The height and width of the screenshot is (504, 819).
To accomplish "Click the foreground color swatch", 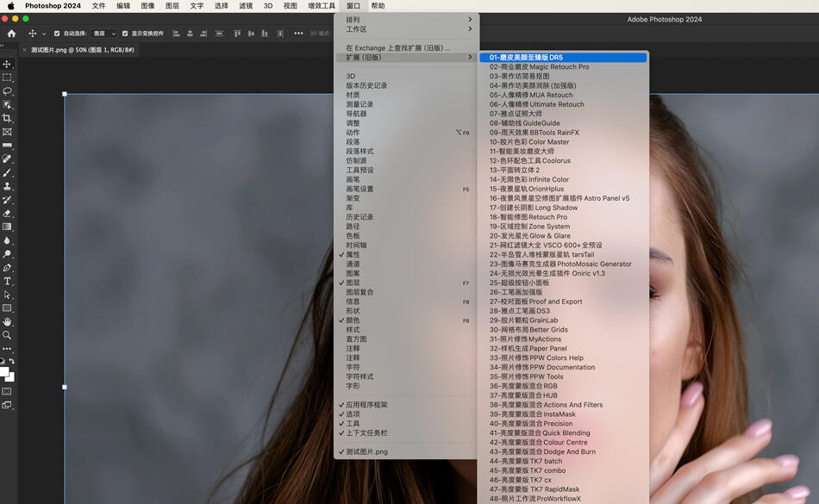I will click(4, 372).
